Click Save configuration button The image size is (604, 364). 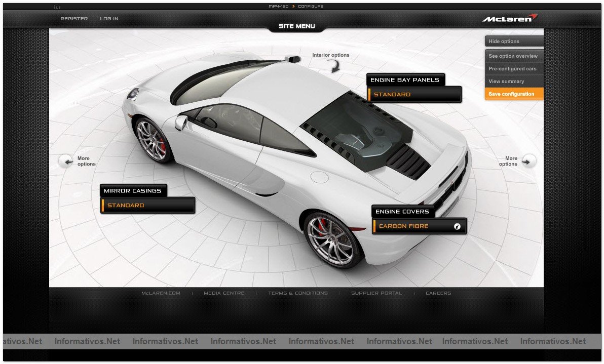pos(514,94)
